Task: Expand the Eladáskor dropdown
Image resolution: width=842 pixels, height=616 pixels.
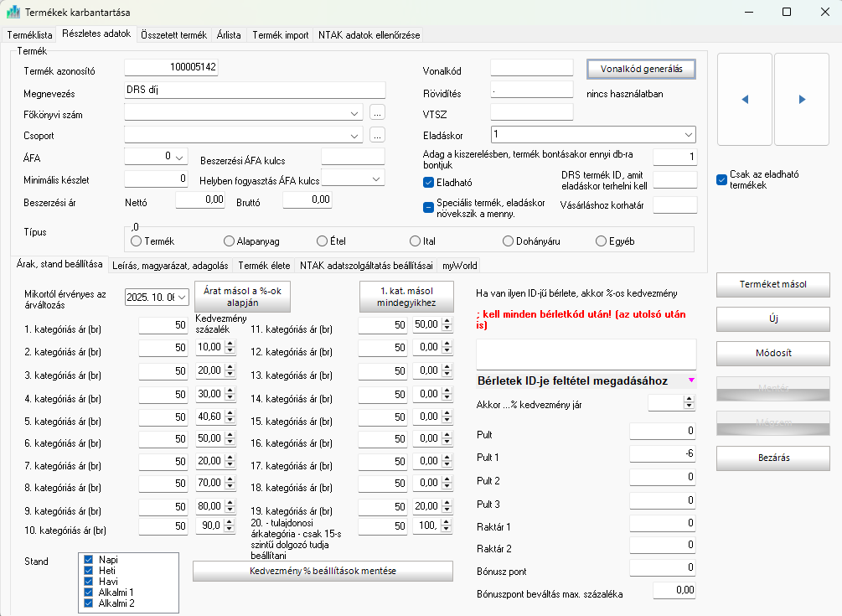Action: click(687, 134)
